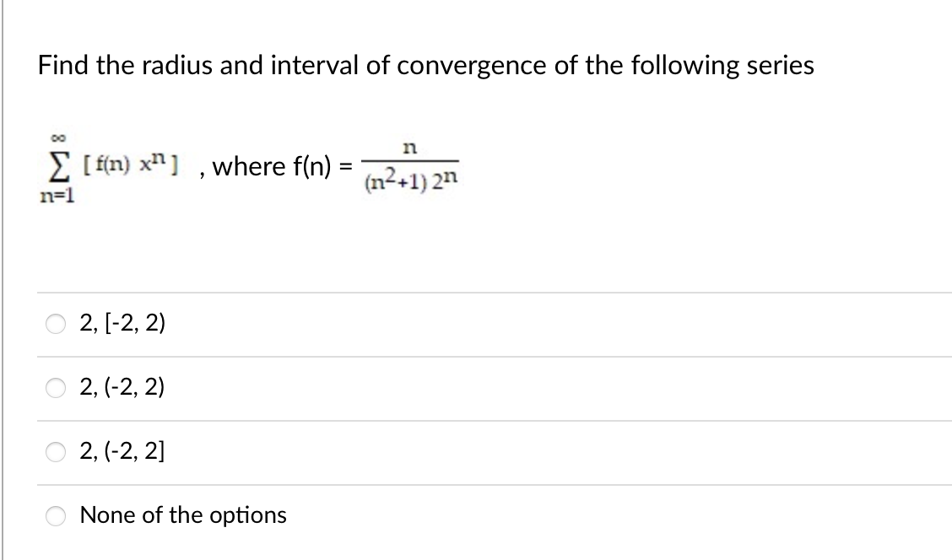The height and width of the screenshot is (560, 952).
Task: Click the denominator "(n²+1) 2ⁿ"
Action: pos(411,180)
